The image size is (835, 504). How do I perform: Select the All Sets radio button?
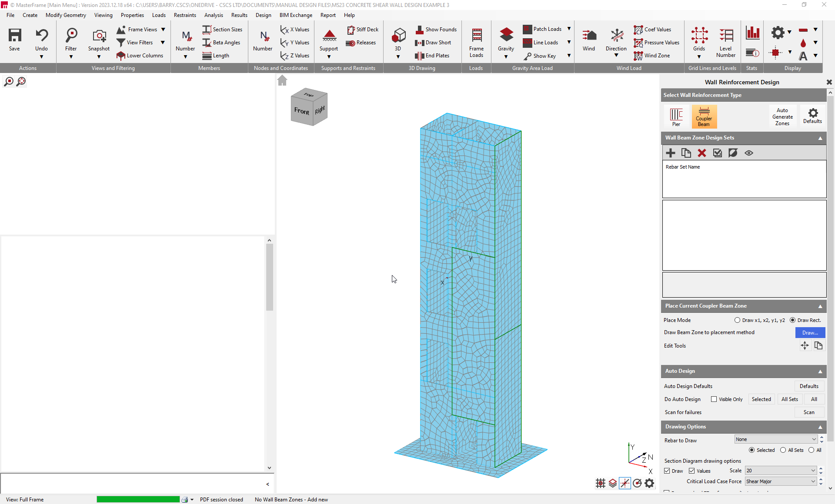tap(783, 450)
